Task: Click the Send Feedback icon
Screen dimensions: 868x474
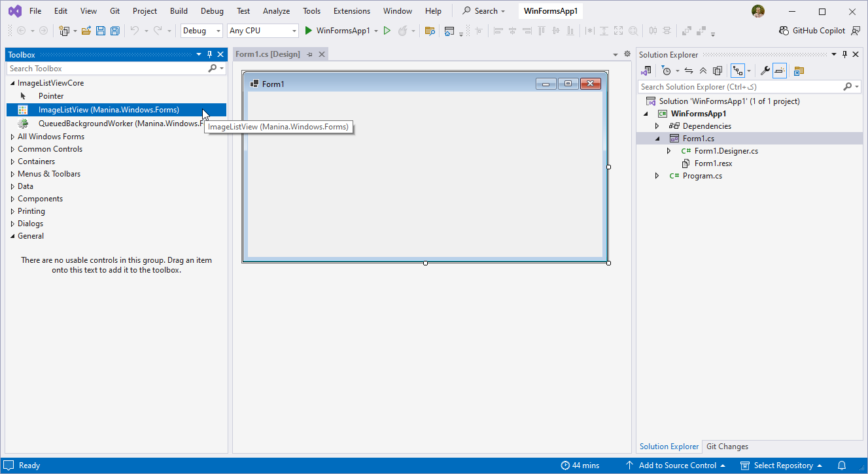Action: [856, 31]
